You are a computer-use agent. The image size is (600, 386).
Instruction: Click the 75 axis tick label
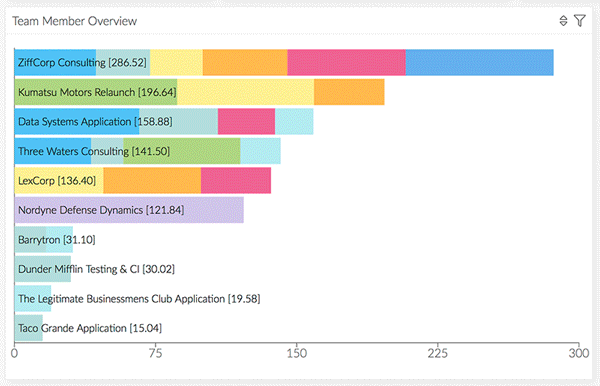pyautogui.click(x=155, y=353)
